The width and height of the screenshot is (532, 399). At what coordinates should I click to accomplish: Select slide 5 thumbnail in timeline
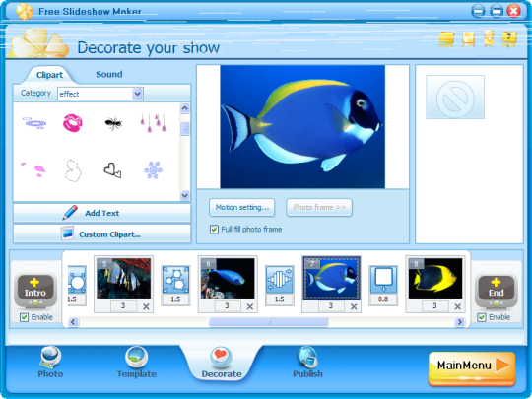pyautogui.click(x=123, y=278)
